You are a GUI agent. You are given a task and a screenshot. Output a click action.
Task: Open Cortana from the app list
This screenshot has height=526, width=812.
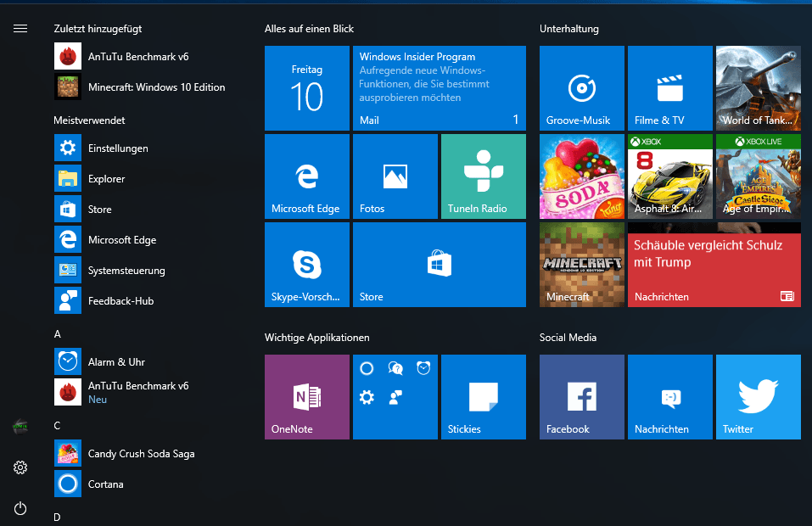(140, 484)
